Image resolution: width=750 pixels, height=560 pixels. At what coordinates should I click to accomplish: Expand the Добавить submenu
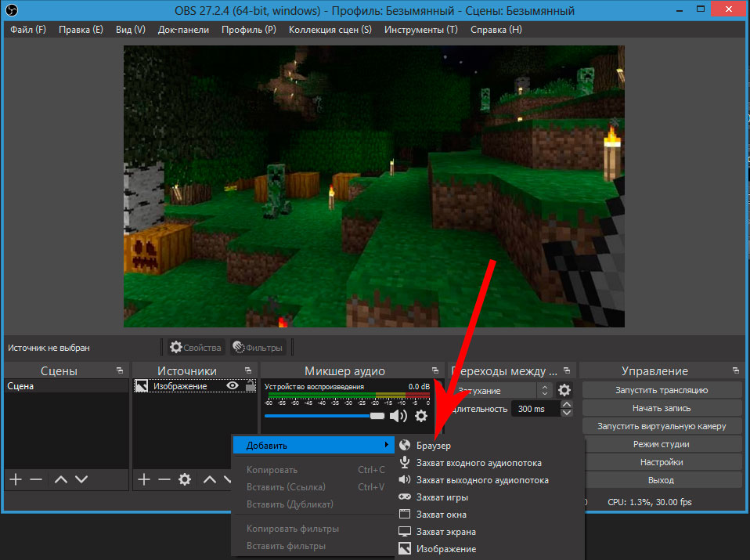click(x=313, y=446)
